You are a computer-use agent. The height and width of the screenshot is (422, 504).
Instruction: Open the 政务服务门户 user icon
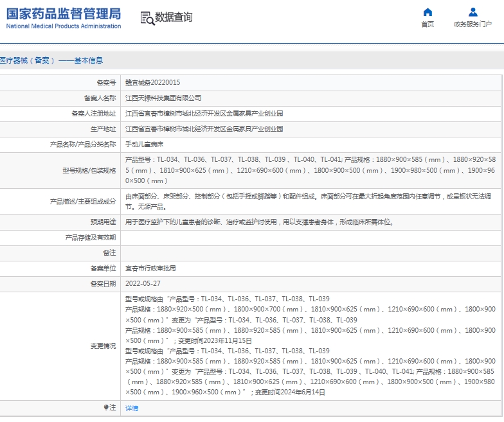tap(473, 12)
